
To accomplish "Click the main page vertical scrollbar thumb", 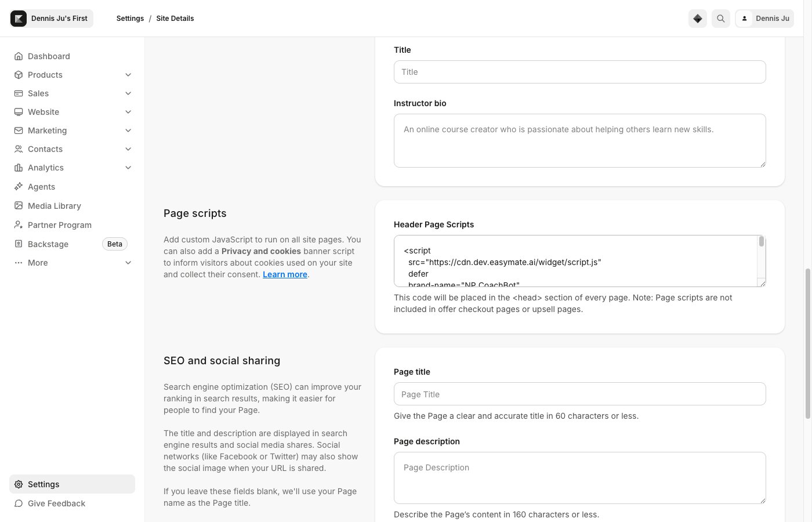I will click(807, 343).
